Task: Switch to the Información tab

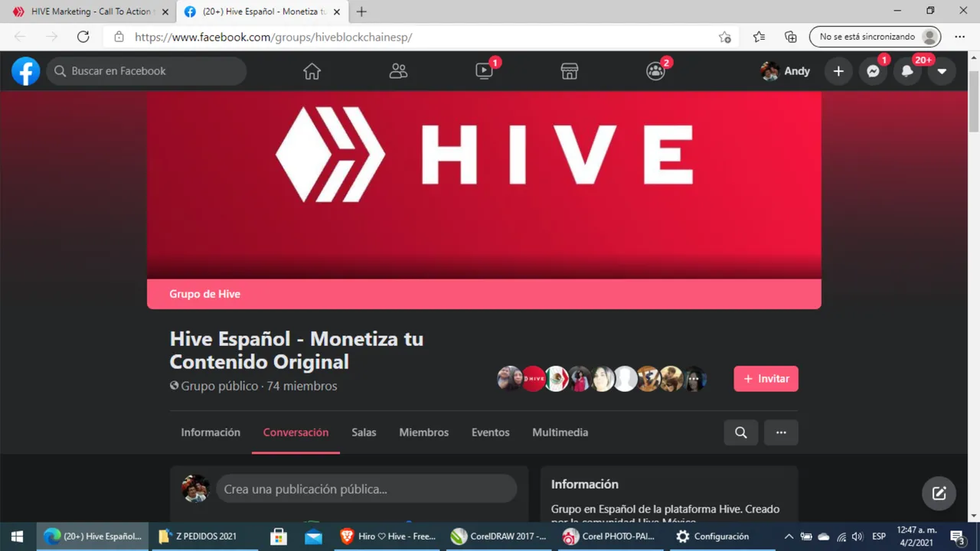Action: tap(211, 432)
